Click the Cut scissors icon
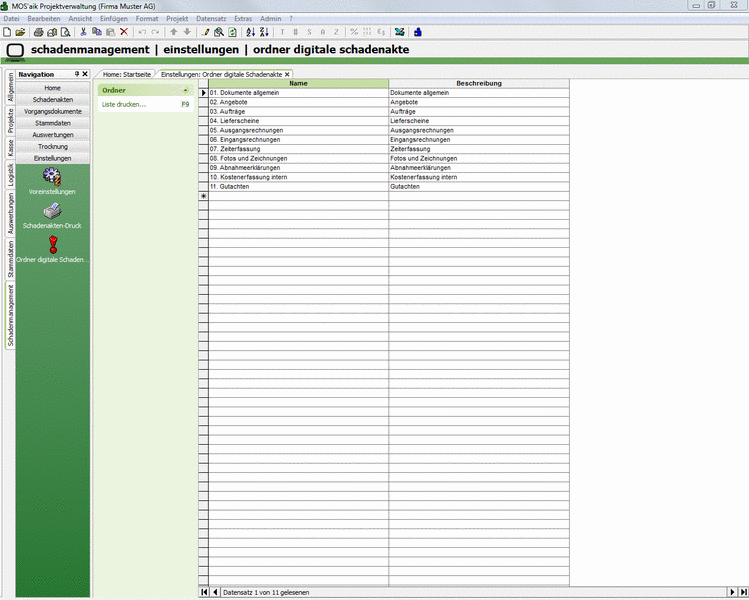Screen dimensions: 749x600 (x=83, y=32)
